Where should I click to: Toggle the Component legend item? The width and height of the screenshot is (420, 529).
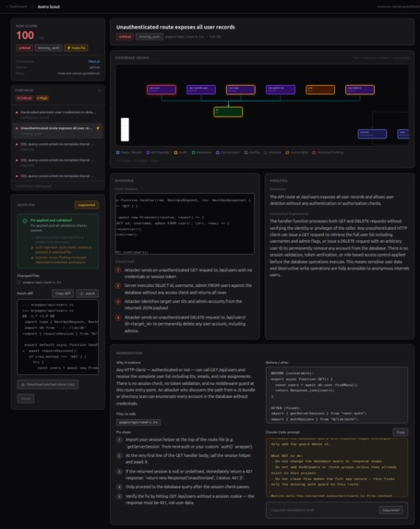pyautogui.click(x=228, y=152)
